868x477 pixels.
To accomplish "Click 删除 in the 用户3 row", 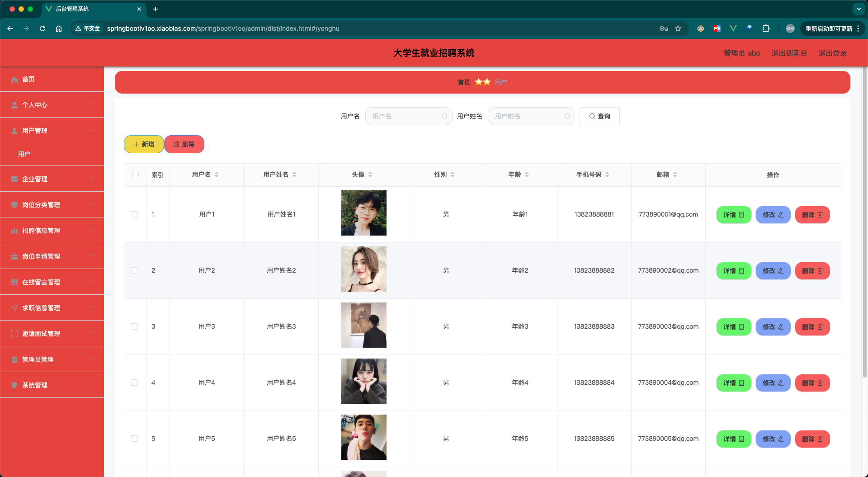I will tap(812, 327).
